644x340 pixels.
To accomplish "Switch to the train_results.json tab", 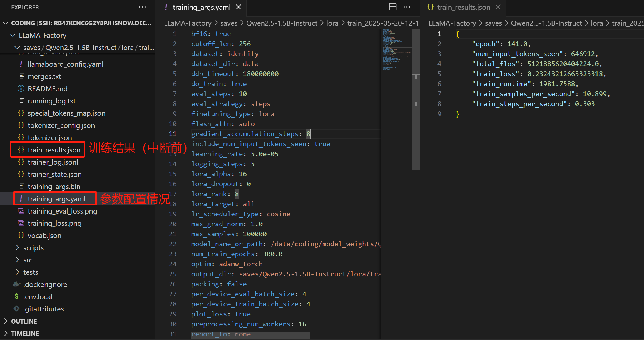I will click(x=464, y=7).
